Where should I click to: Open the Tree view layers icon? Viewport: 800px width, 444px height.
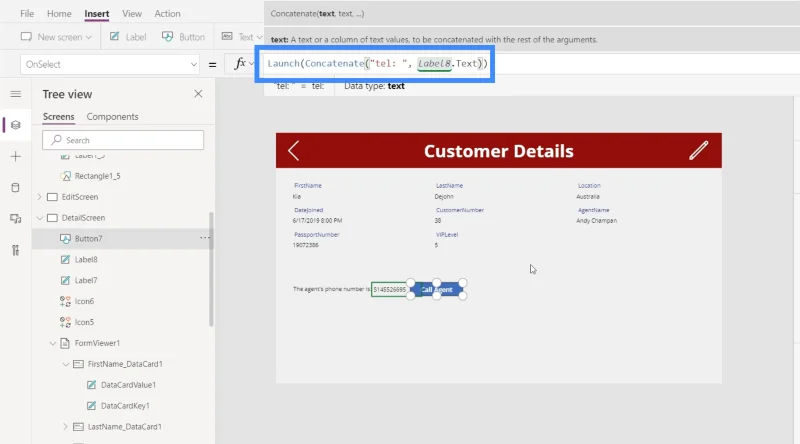click(16, 125)
